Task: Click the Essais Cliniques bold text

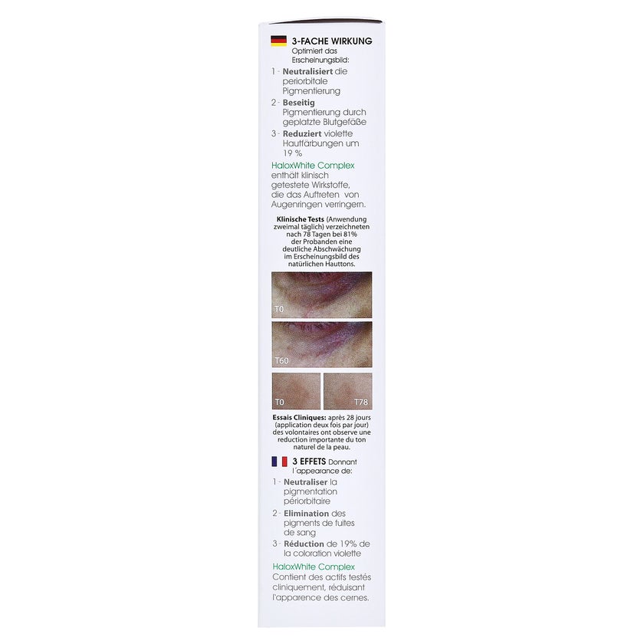Action: pos(300,418)
